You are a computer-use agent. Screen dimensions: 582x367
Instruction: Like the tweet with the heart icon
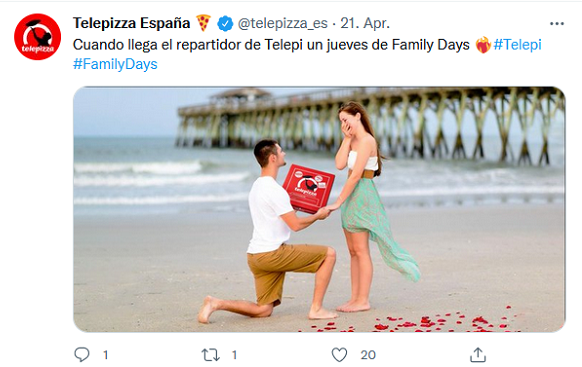coord(339,355)
